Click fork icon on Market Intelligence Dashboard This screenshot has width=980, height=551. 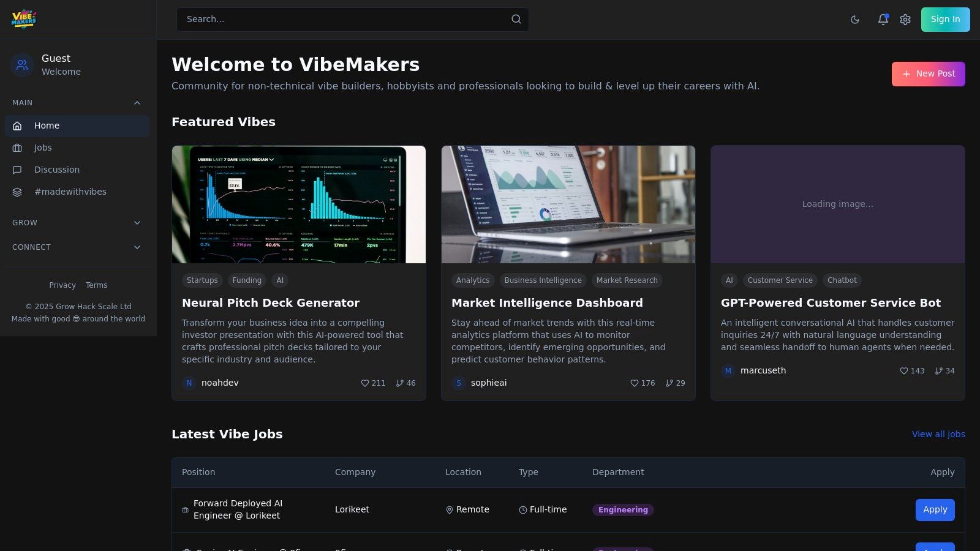669,383
